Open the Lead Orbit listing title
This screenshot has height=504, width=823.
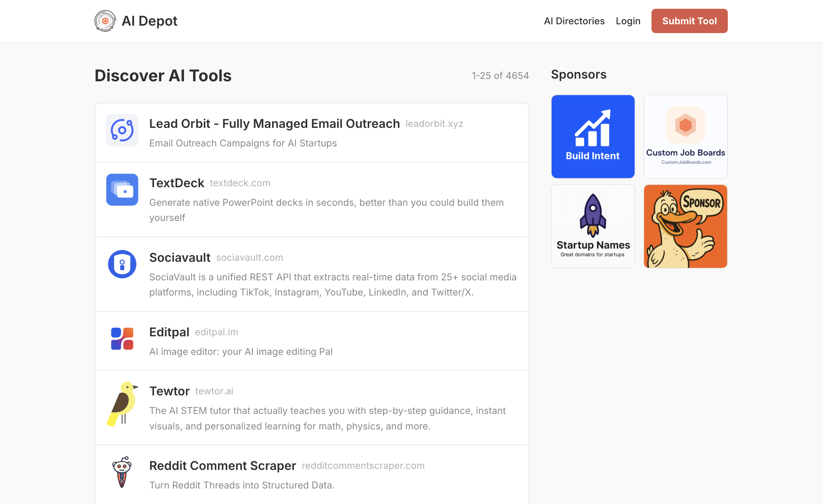(274, 124)
